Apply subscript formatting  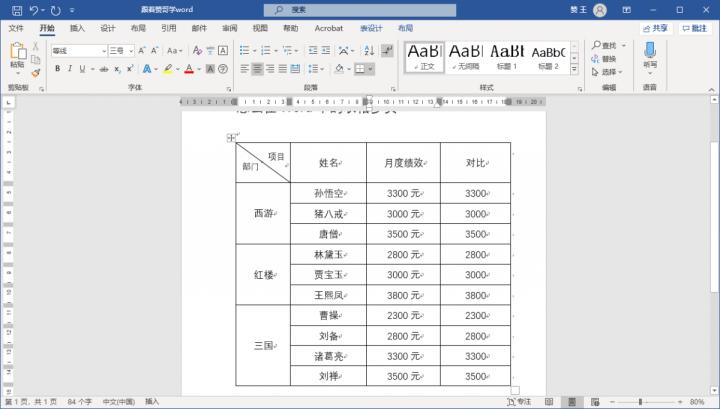[x=118, y=69]
